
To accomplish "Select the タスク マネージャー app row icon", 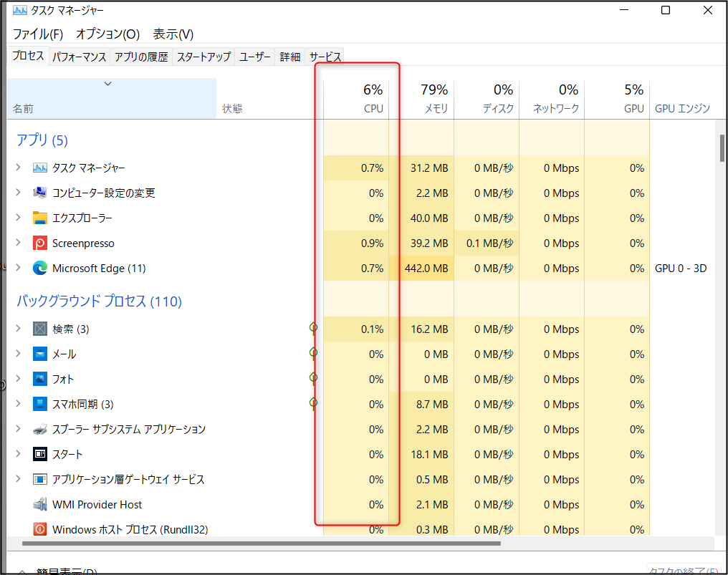I will click(x=40, y=168).
